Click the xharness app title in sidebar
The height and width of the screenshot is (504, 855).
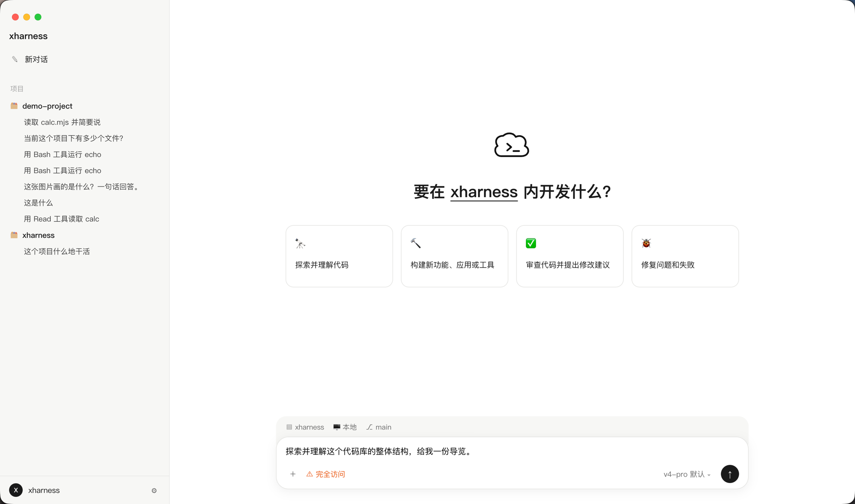tap(28, 36)
